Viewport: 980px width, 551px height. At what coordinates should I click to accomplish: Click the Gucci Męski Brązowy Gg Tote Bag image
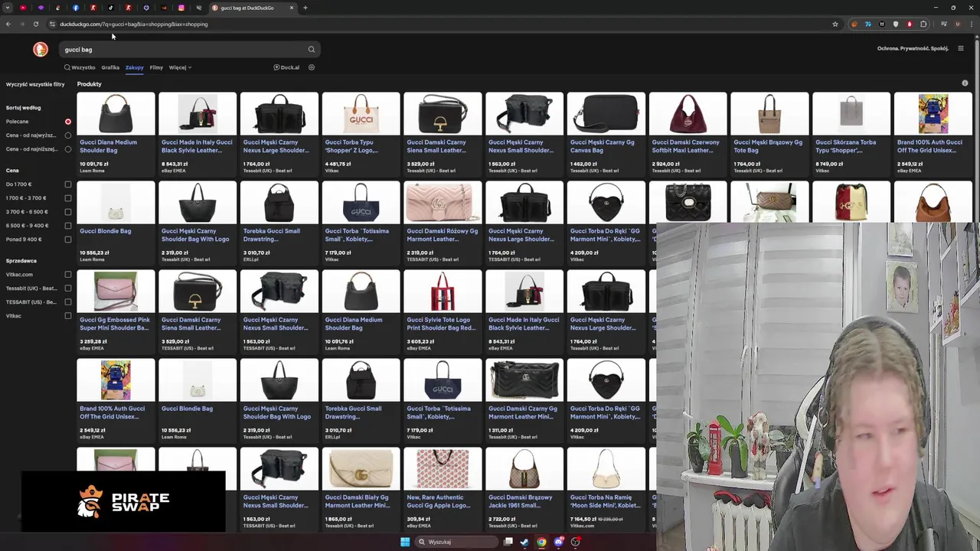click(x=769, y=113)
